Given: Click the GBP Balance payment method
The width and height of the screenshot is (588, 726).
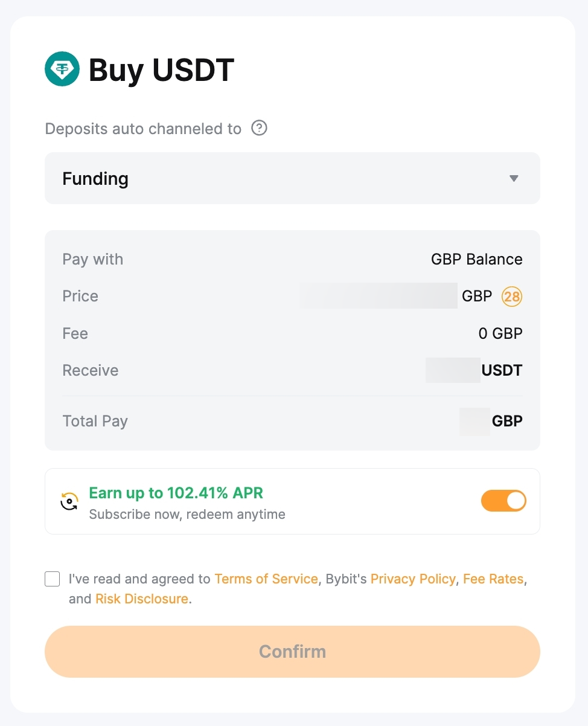Looking at the screenshot, I should click(x=476, y=259).
